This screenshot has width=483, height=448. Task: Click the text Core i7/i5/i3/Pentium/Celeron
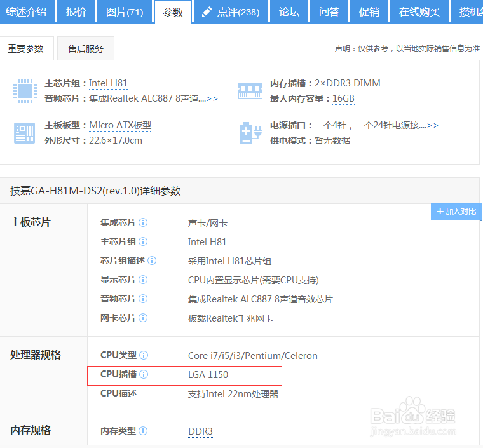tap(252, 356)
